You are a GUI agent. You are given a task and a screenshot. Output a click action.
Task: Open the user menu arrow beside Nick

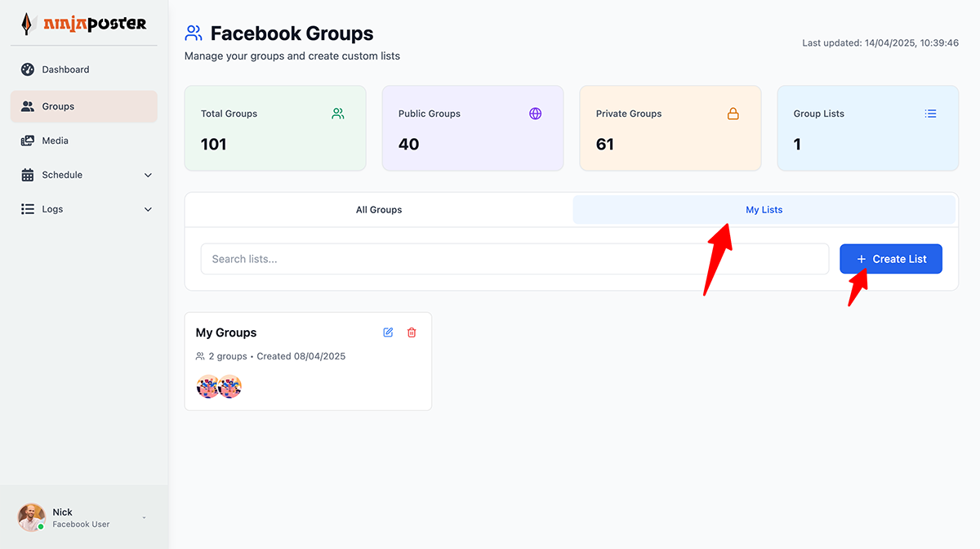(x=145, y=518)
